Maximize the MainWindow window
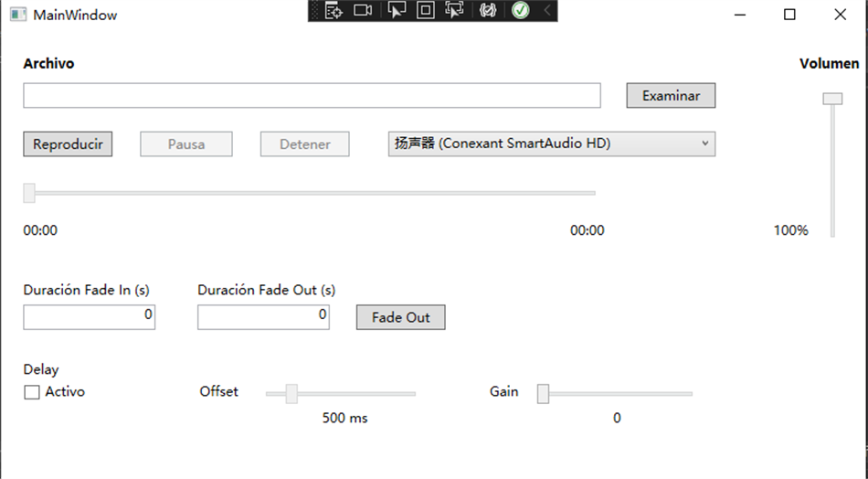 (790, 15)
